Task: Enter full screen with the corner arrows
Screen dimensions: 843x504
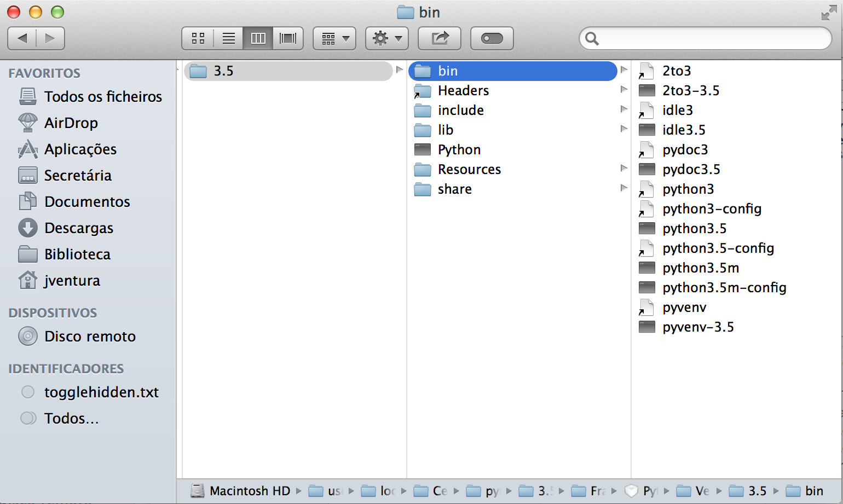Action: click(829, 13)
